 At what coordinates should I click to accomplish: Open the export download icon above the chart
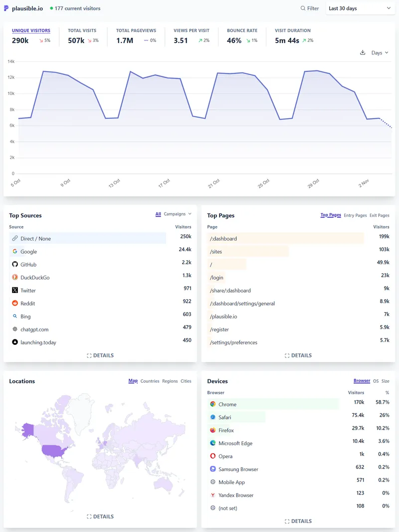click(x=363, y=52)
